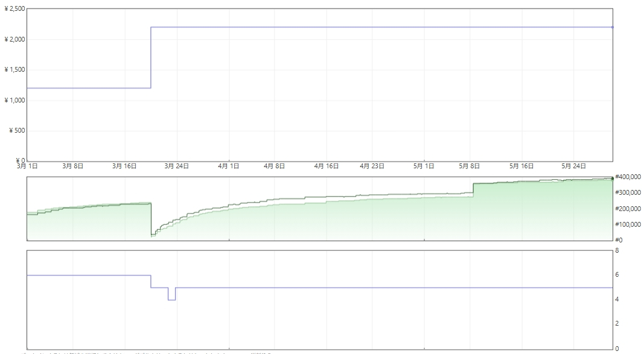This screenshot has width=644, height=354.
Task: Click the ¥ 1,000 price axis label
Action: point(14,100)
